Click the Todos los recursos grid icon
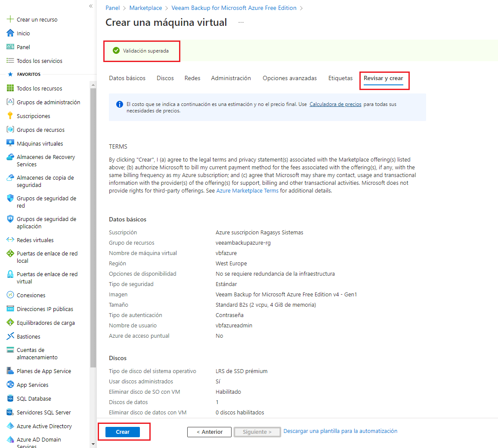The width and height of the screenshot is (498, 448). coord(10,88)
